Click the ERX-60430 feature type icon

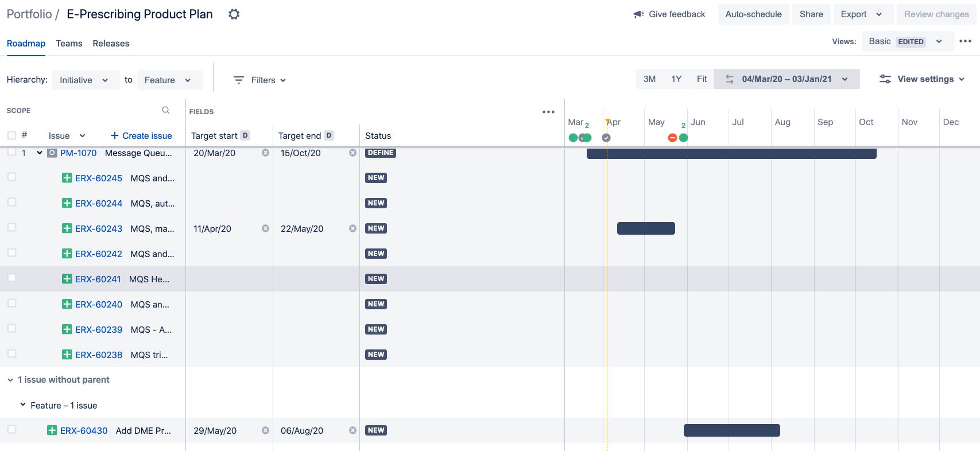(52, 430)
